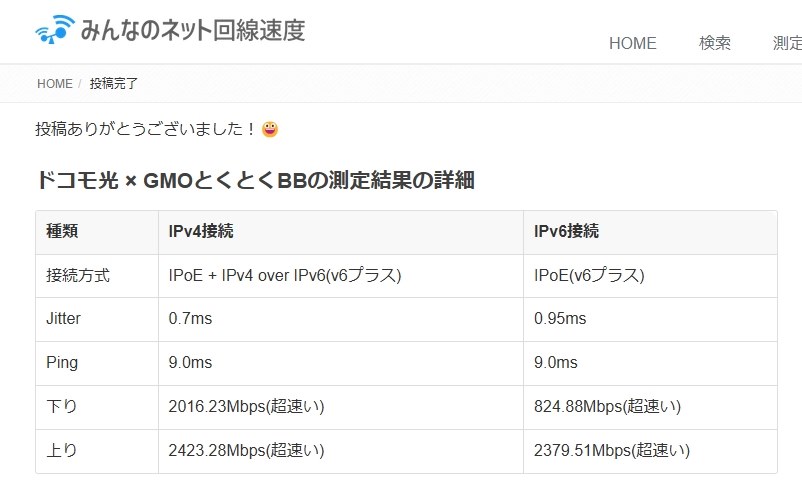Click the 種類 column header
This screenshot has width=802, height=502.
[97, 232]
